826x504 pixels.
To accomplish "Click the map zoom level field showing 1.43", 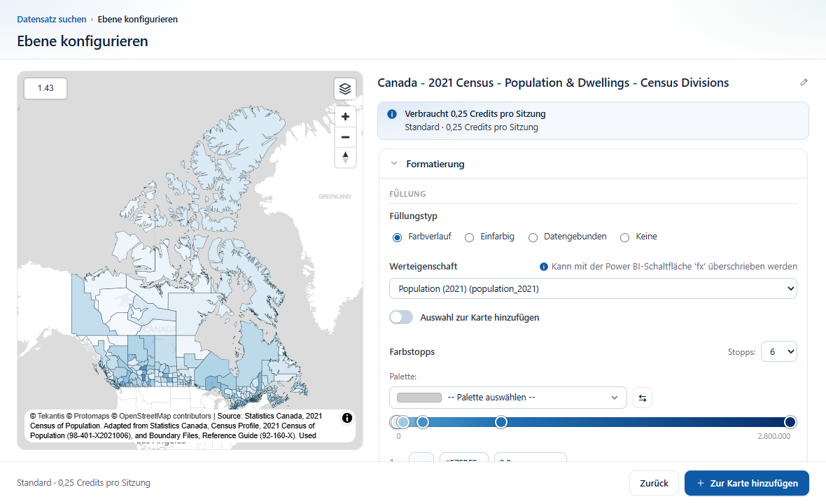I will 45,88.
